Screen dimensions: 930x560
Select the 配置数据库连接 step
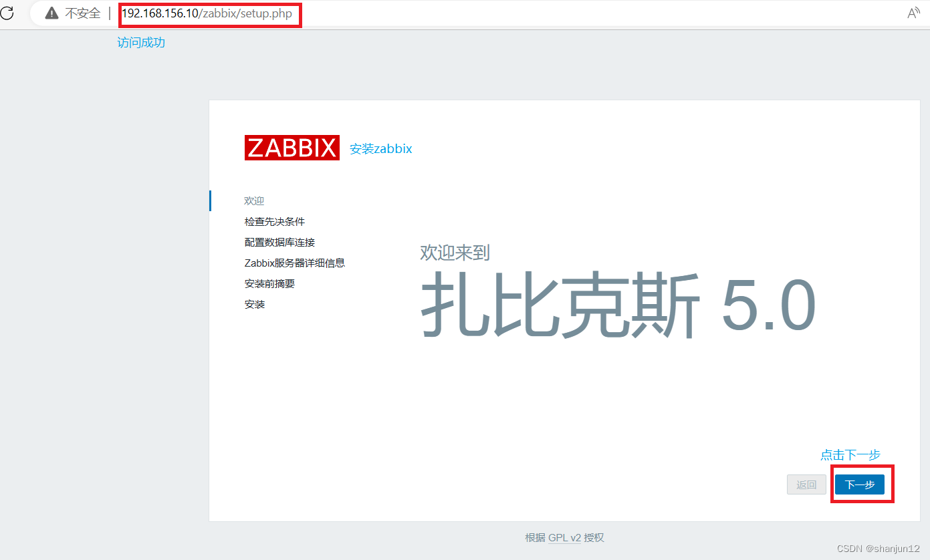(x=279, y=242)
